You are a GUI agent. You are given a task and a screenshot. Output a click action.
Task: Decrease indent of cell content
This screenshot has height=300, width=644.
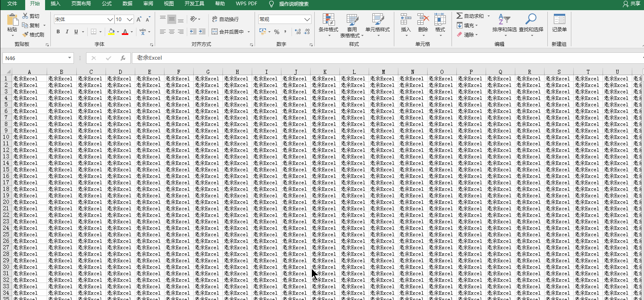[193, 32]
